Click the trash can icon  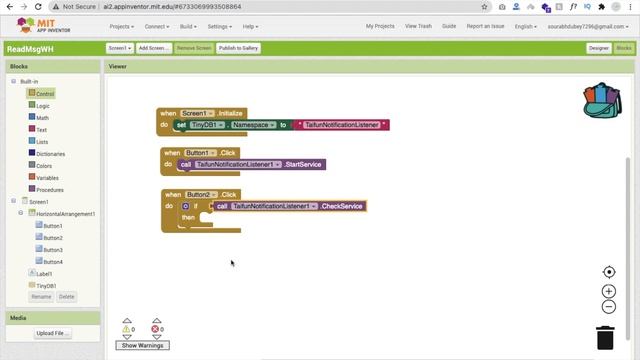coord(605,338)
